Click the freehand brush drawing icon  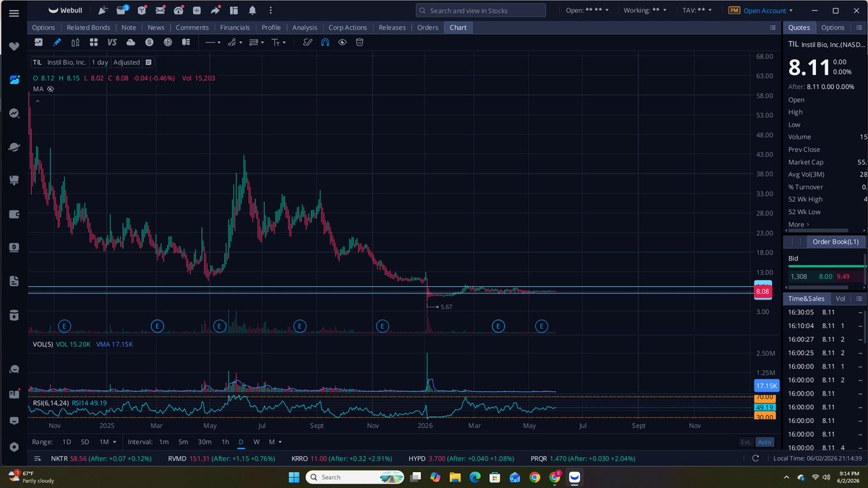307,43
